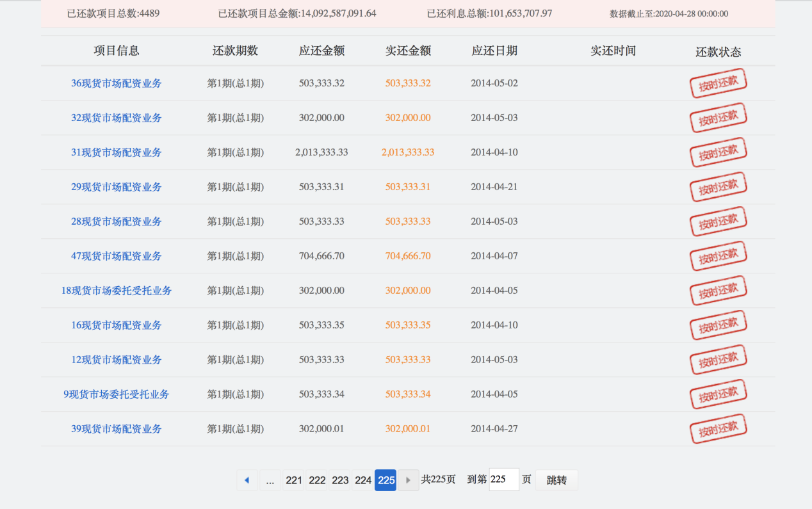This screenshot has height=509, width=812.
Task: Open project 36现货市场配资业务
Action: pyautogui.click(x=117, y=83)
